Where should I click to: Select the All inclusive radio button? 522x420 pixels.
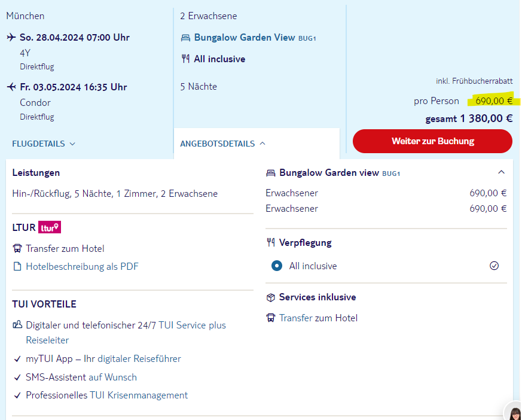tap(276, 266)
